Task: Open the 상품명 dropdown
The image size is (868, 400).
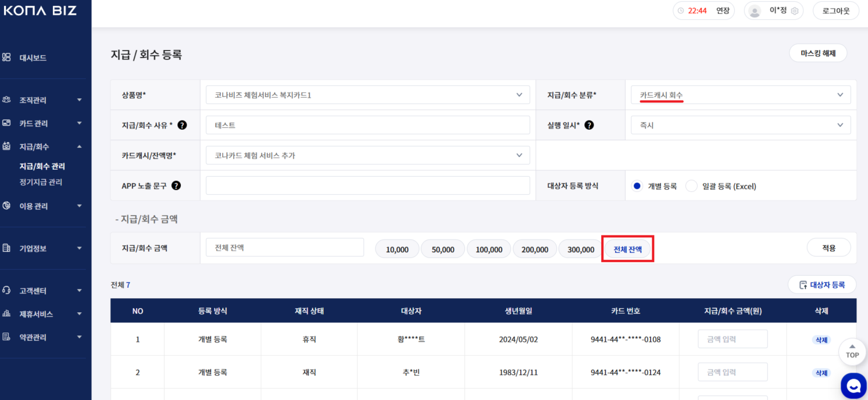Action: click(368, 95)
